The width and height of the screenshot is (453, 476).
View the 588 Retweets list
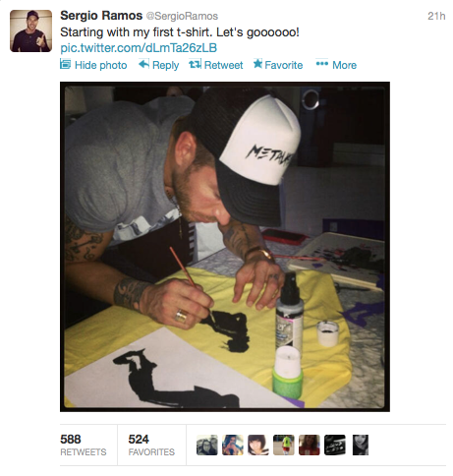coord(84,445)
